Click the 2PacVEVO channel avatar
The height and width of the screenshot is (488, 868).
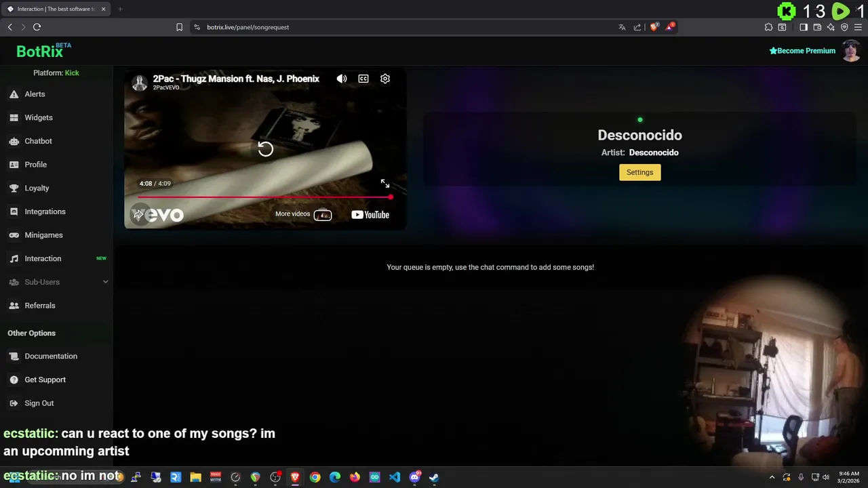(x=140, y=83)
